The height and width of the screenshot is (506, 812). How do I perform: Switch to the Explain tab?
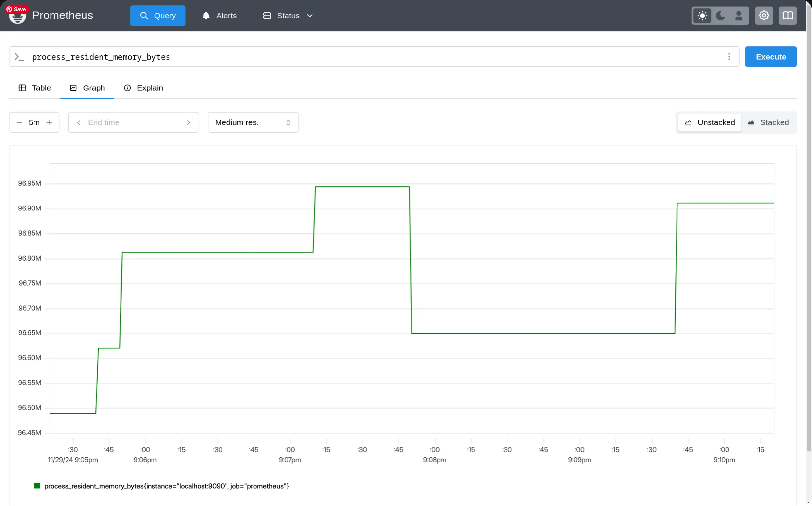pyautogui.click(x=143, y=88)
